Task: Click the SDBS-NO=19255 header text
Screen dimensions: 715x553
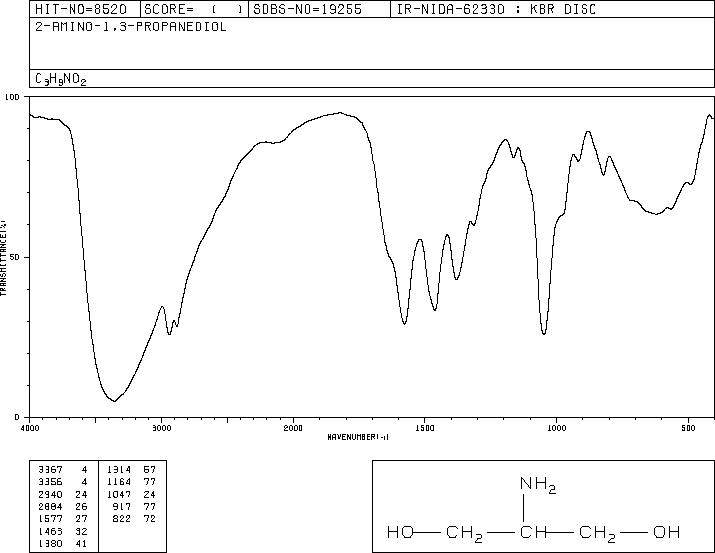Action: click(307, 9)
